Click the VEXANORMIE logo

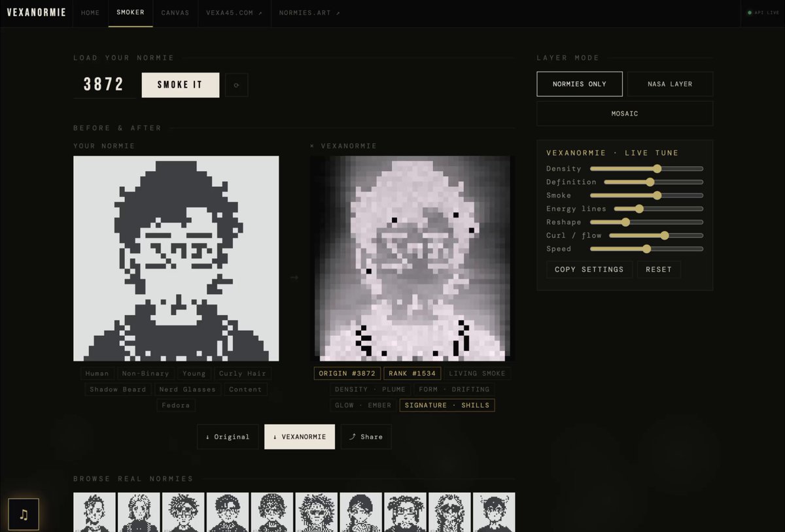tap(37, 12)
